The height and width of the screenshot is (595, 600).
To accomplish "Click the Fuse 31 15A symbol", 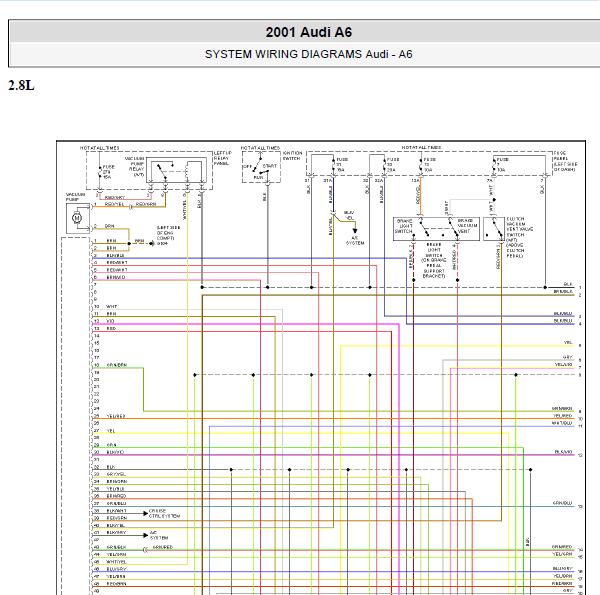I will click(x=333, y=165).
